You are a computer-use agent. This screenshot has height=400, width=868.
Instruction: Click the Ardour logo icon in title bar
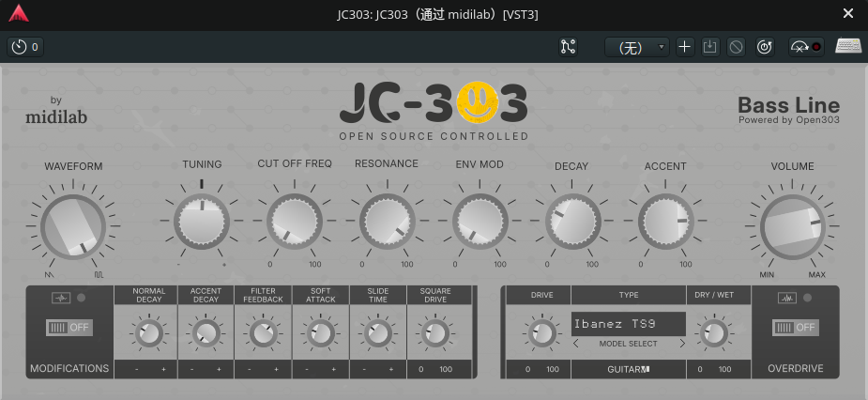[19, 14]
